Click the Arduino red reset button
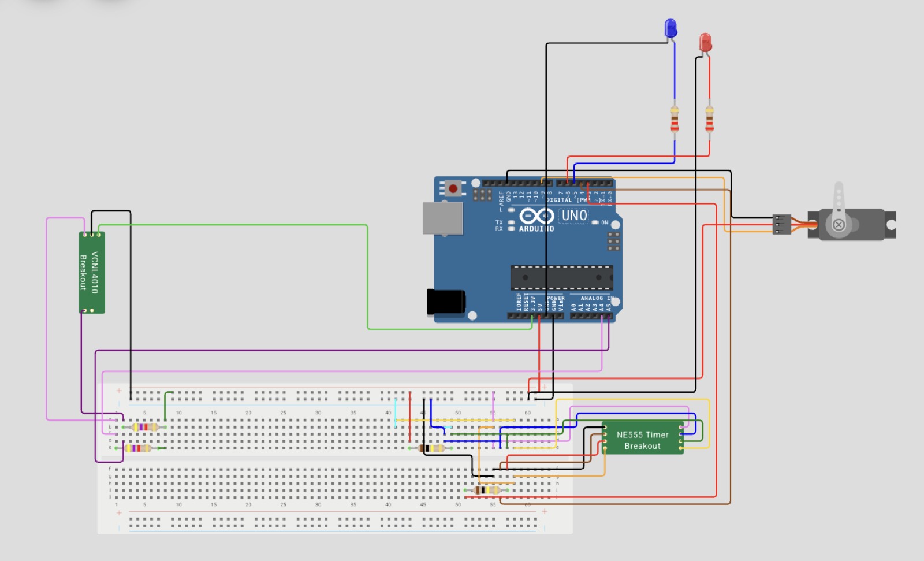The width and height of the screenshot is (924, 561). pos(453,188)
